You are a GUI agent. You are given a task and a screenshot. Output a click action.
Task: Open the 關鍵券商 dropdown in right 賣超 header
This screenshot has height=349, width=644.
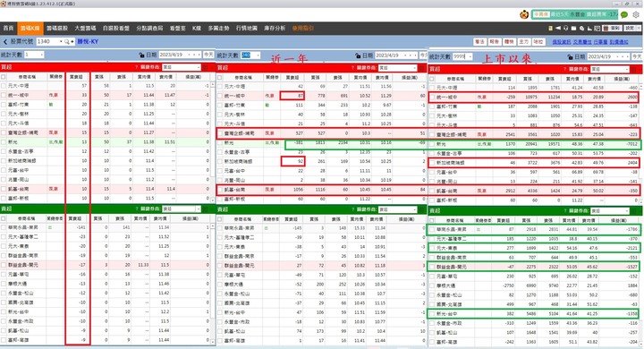(x=610, y=210)
